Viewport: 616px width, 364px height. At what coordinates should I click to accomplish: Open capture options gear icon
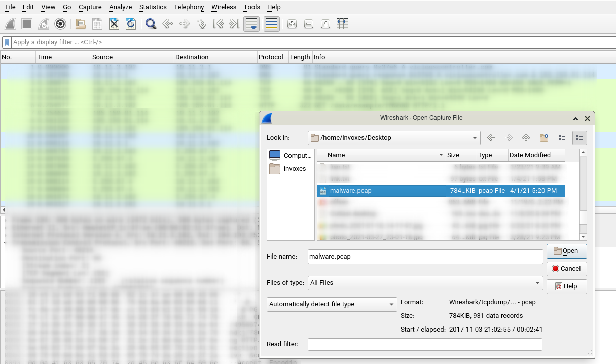[x=60, y=24]
